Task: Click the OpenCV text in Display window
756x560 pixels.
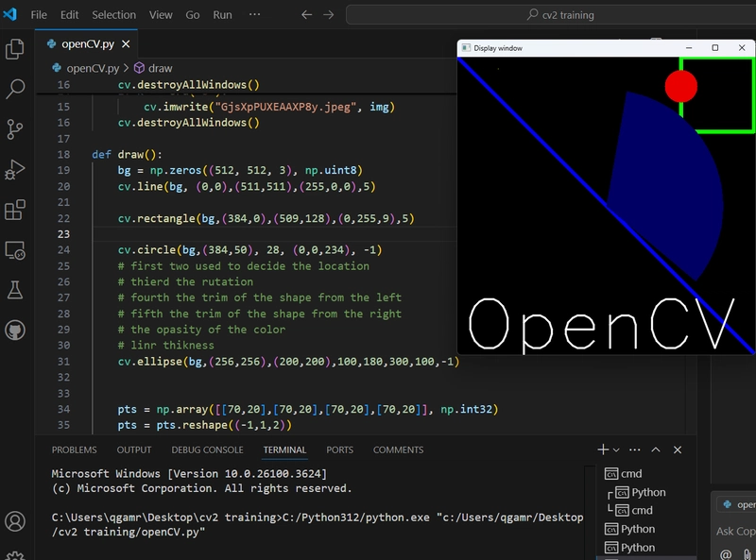Action: (601, 324)
